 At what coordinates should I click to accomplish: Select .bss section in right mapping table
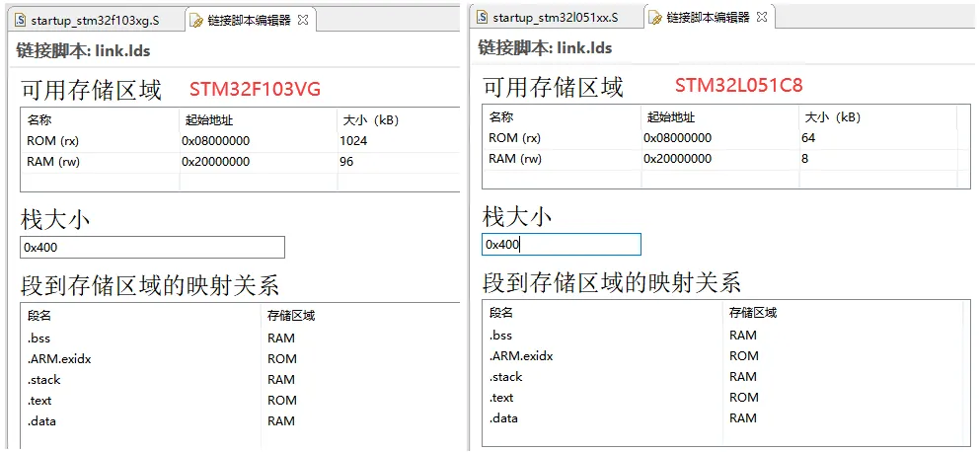click(500, 336)
